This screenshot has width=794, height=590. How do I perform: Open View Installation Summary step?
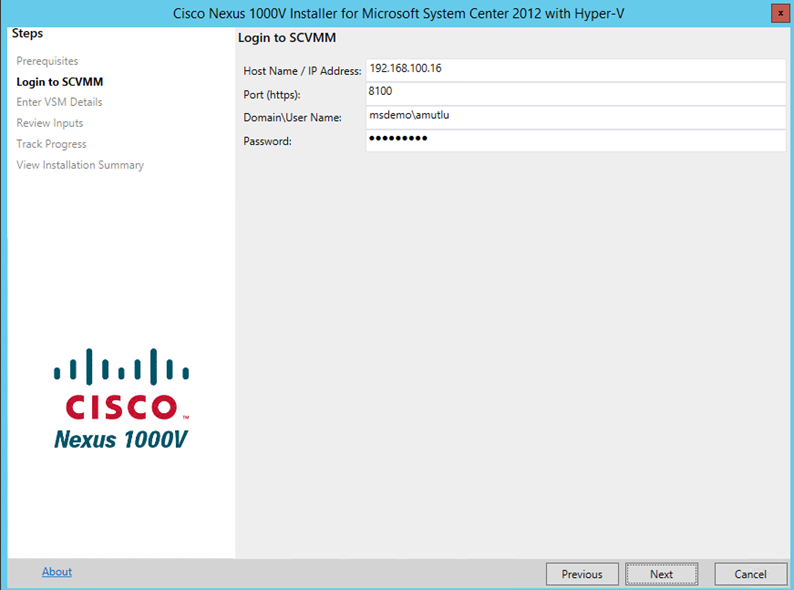coord(80,165)
